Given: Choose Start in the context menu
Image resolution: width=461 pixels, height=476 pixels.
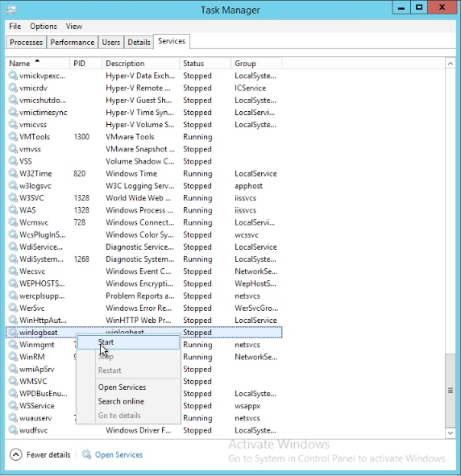Looking at the screenshot, I should pyautogui.click(x=128, y=342).
